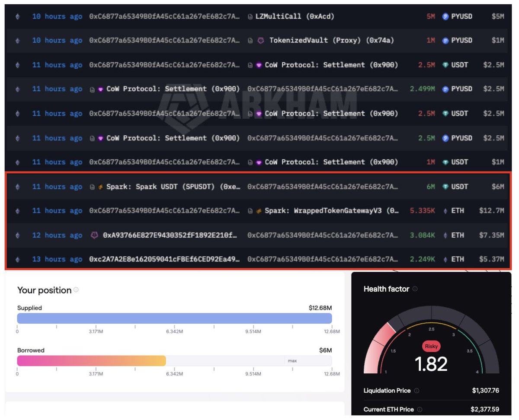
Task: Click the CoW logo in the 2.499M PYUSD row
Action: point(101,89)
